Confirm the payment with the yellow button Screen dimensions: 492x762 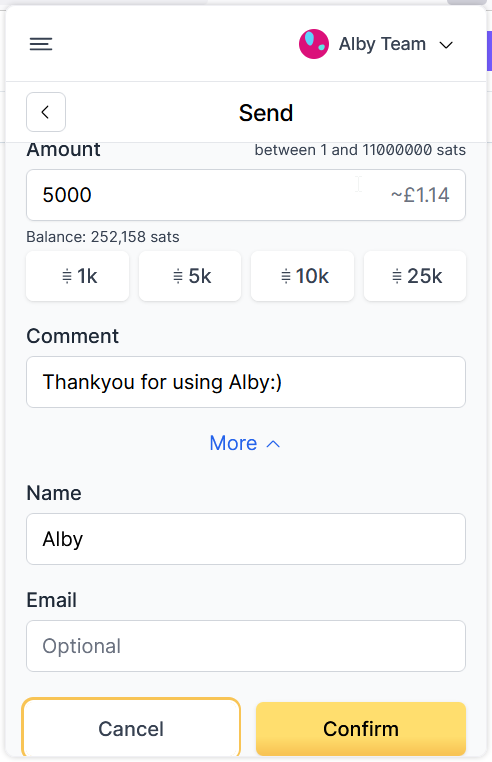click(x=361, y=728)
